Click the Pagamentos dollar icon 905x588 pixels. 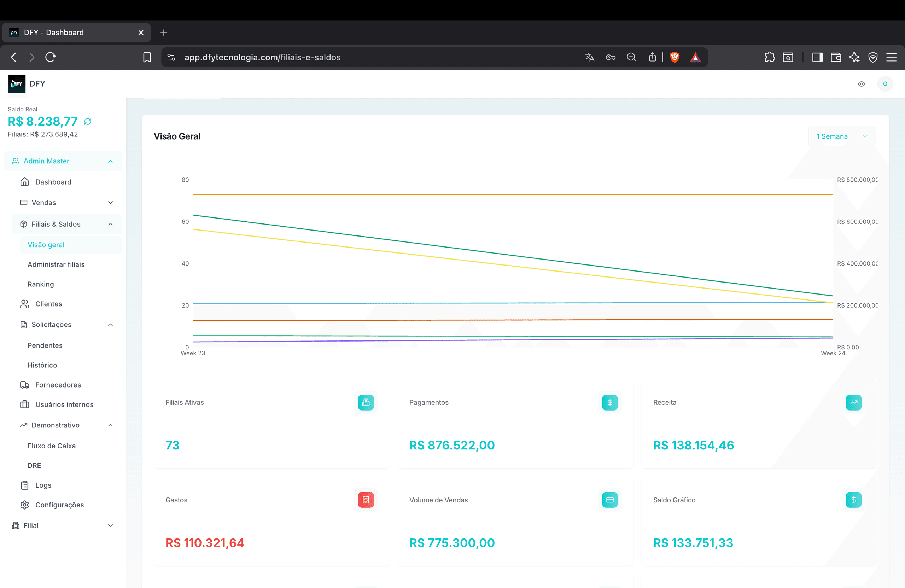tap(609, 402)
